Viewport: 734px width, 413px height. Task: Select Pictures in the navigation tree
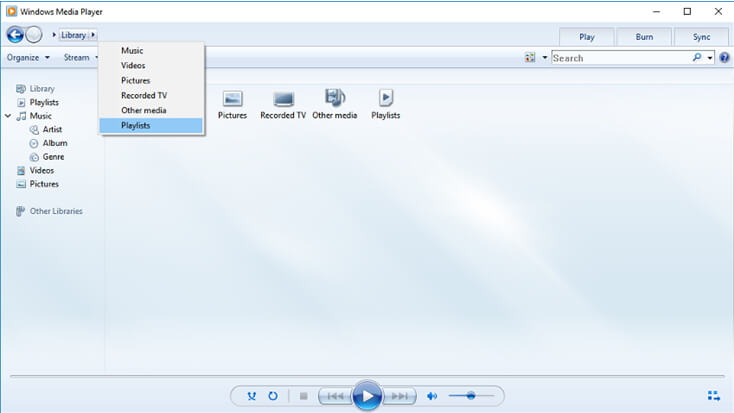[44, 184]
